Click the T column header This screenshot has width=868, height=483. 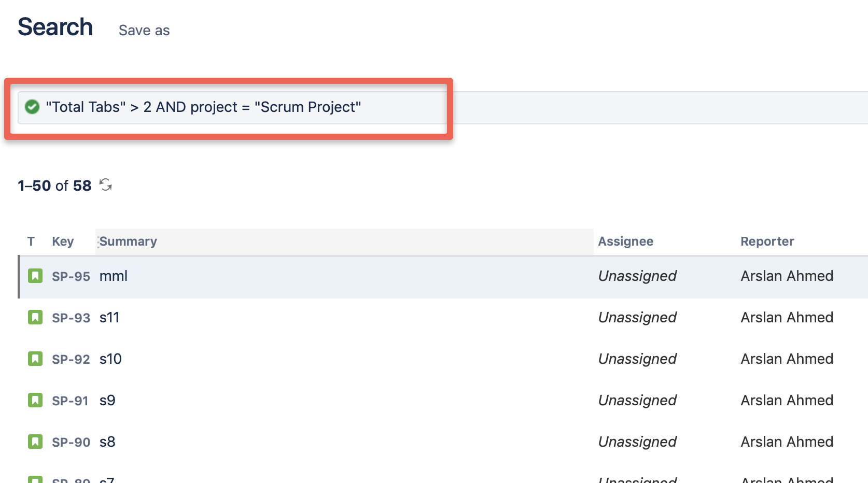click(x=31, y=241)
